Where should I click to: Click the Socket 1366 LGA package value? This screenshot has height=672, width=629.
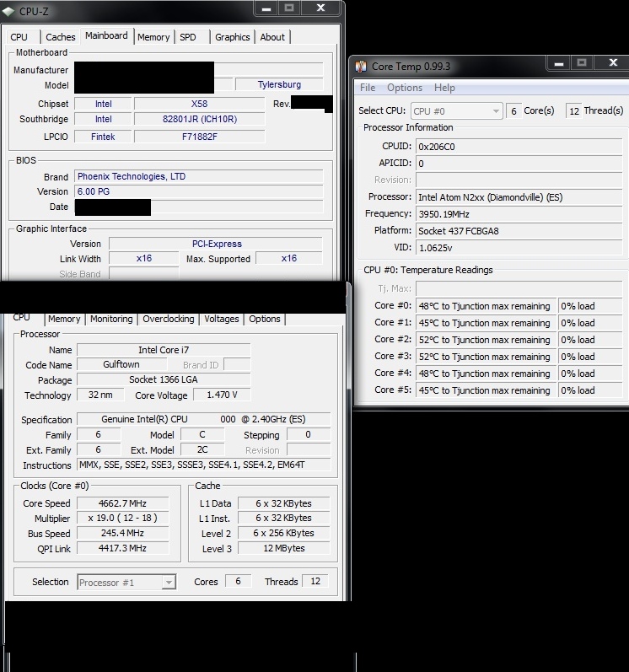point(164,379)
